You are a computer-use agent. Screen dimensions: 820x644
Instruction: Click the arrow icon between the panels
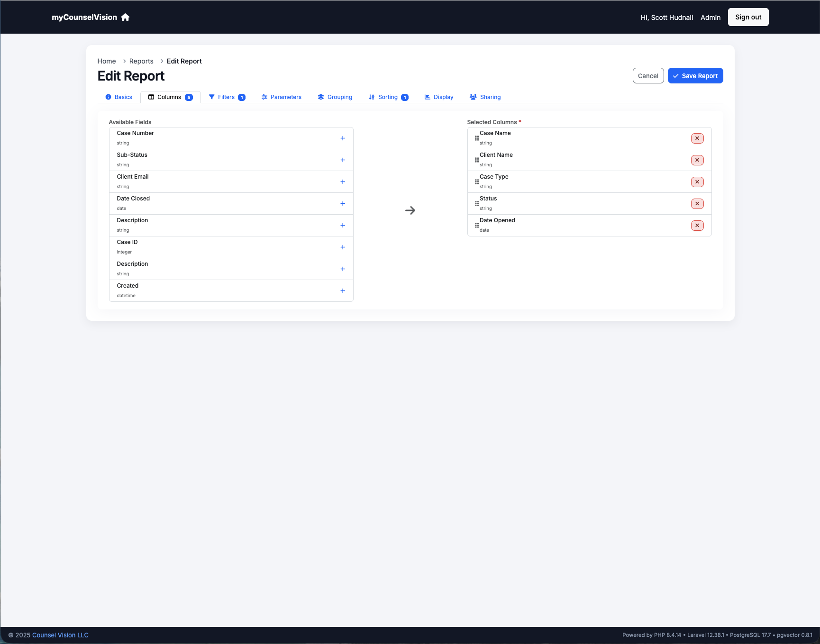(410, 210)
